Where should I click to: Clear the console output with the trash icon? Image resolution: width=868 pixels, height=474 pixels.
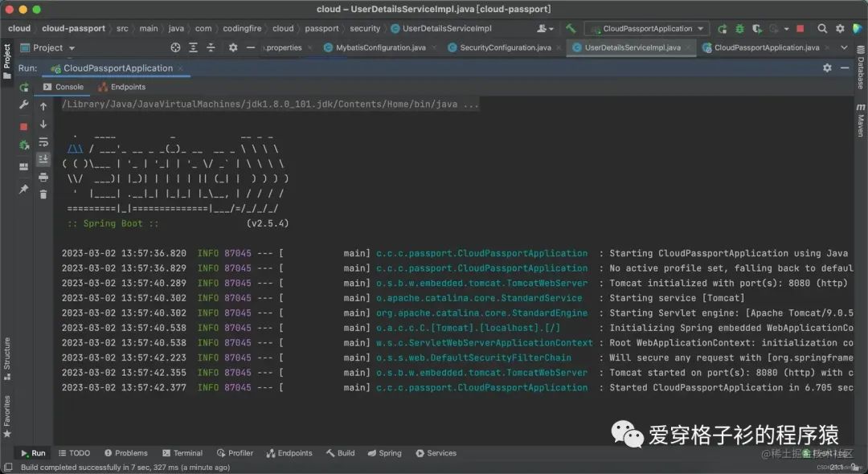[43, 194]
